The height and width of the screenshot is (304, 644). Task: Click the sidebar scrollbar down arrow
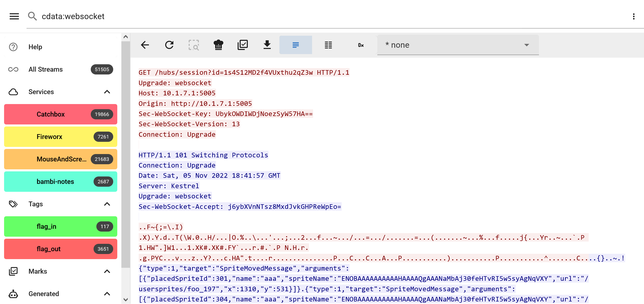pos(125,299)
